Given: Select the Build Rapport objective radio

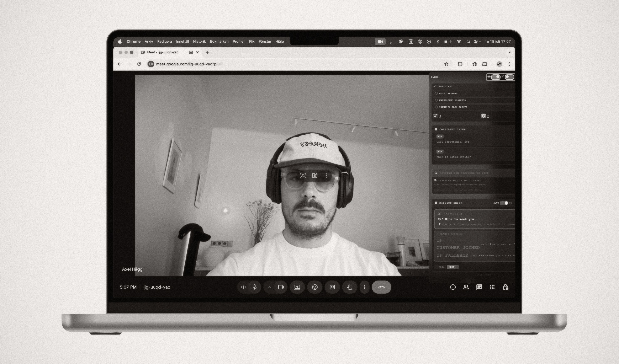Looking at the screenshot, I should point(436,93).
